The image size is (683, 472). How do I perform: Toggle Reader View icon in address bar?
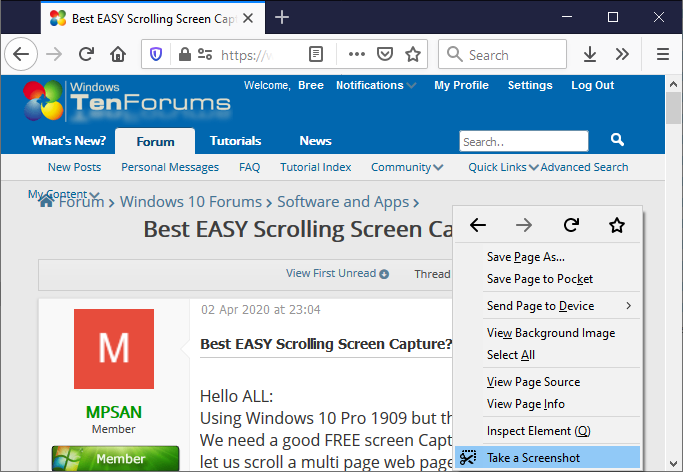click(316, 54)
